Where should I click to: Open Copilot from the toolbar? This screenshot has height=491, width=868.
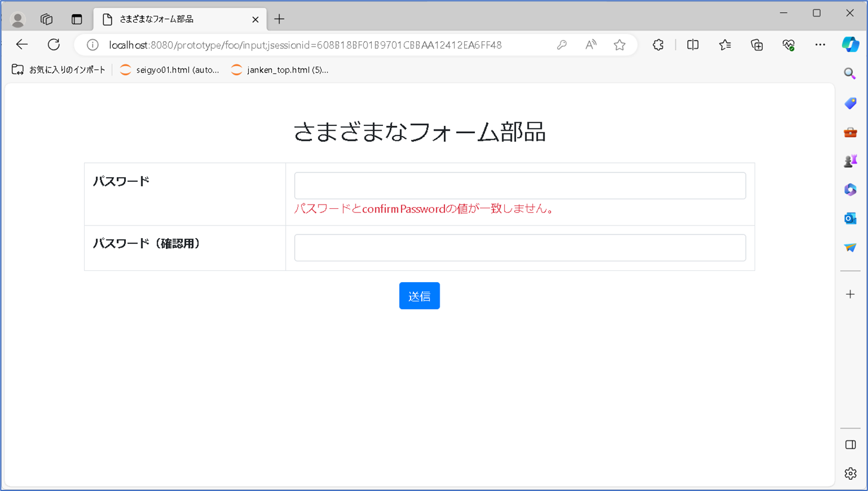851,44
